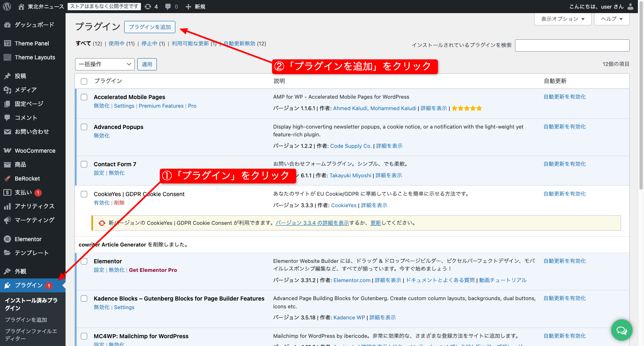Sort by プラグイン column header
The image size is (644, 346).
(x=108, y=81)
